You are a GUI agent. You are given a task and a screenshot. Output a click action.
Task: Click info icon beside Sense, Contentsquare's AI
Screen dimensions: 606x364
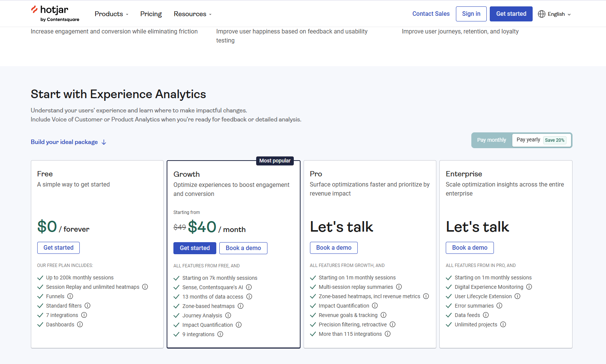click(249, 287)
